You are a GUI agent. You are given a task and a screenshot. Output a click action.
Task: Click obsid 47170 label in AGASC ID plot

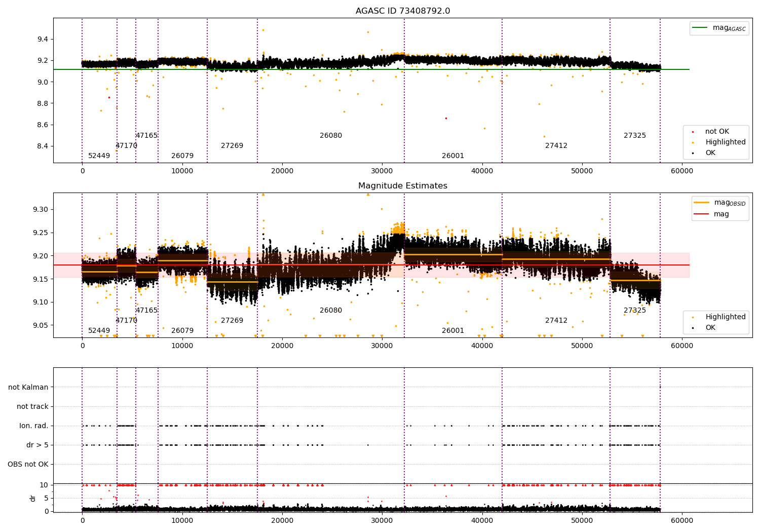pyautogui.click(x=127, y=146)
